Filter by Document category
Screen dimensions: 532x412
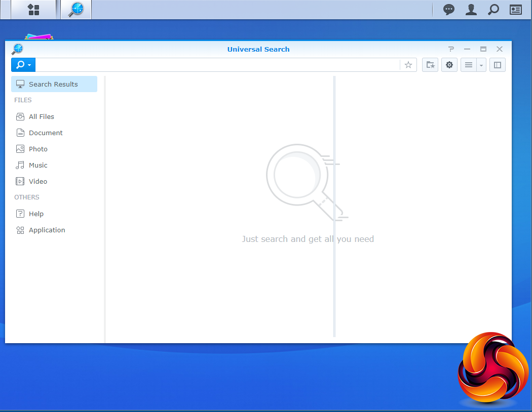click(54, 133)
